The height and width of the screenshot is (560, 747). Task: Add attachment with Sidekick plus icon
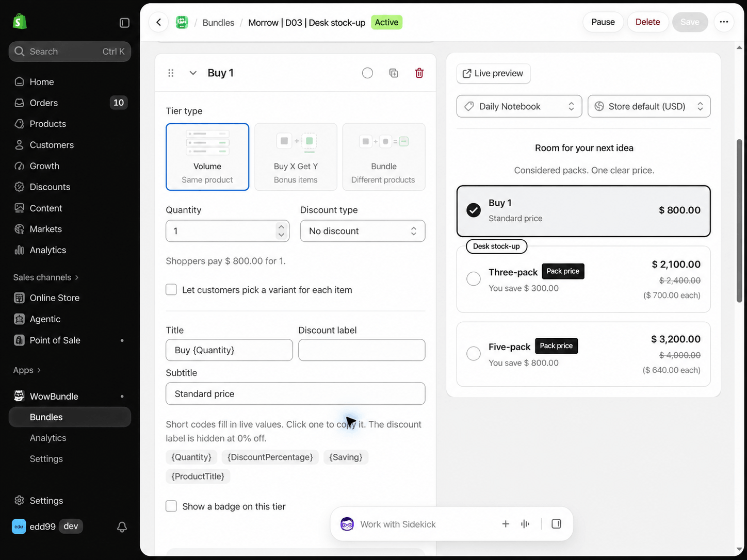[506, 524]
